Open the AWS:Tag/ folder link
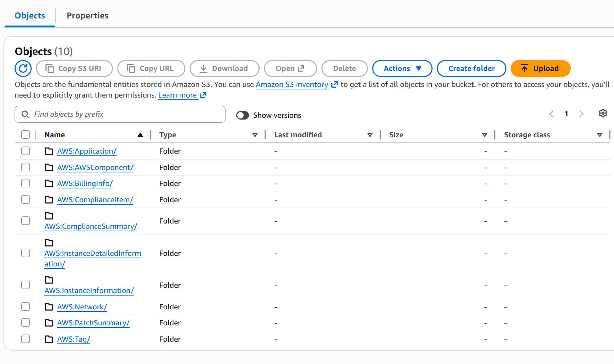 click(x=74, y=339)
